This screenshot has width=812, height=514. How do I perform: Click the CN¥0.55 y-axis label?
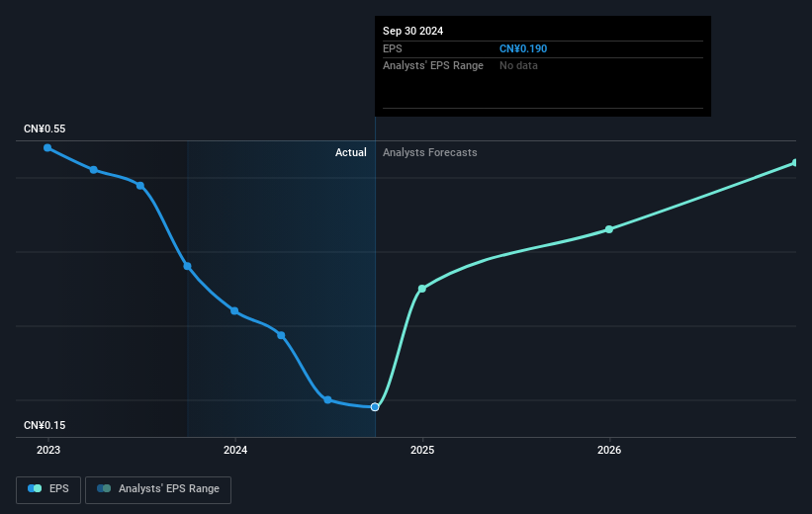click(x=45, y=128)
